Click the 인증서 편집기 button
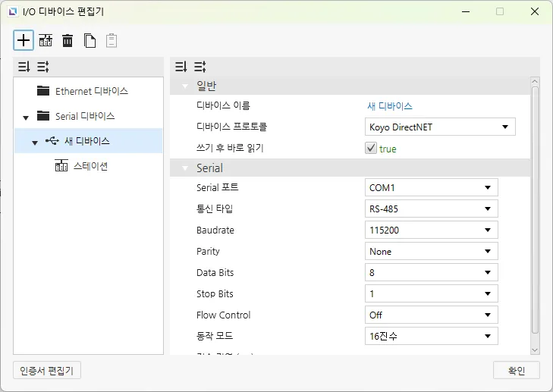The height and width of the screenshot is (392, 553). point(47,370)
